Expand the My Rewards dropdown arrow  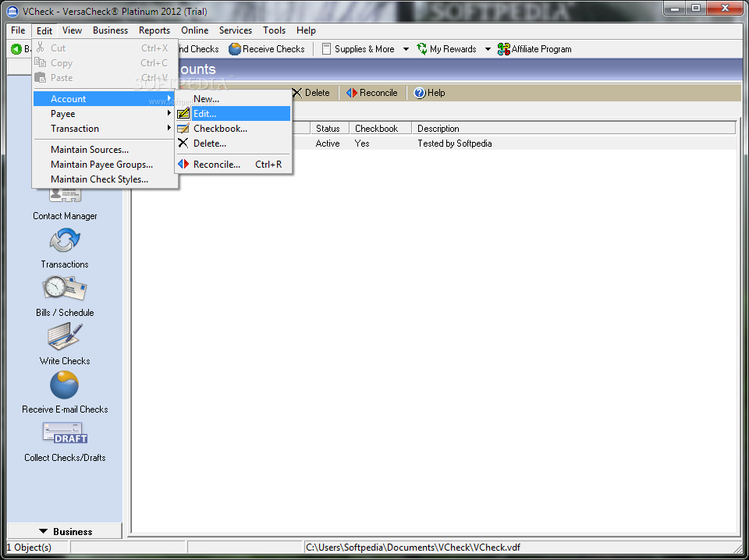pos(488,48)
